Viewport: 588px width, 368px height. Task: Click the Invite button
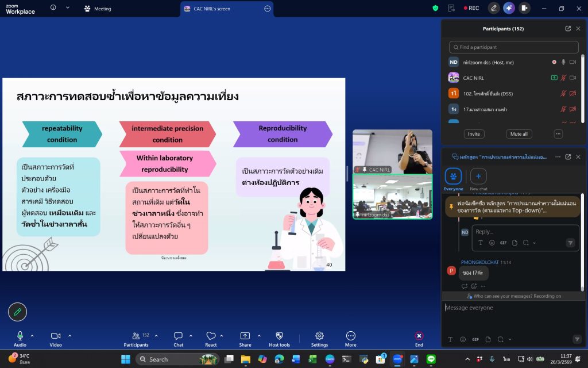pos(474,134)
